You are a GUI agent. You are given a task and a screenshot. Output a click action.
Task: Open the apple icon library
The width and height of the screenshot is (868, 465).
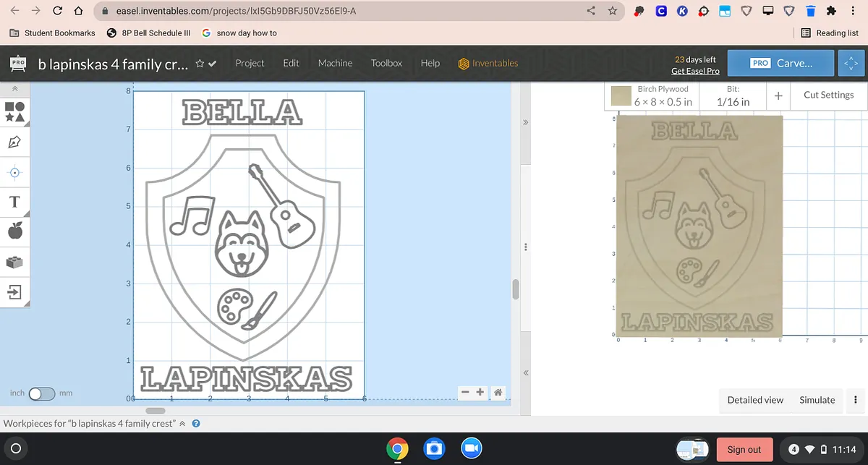point(14,231)
